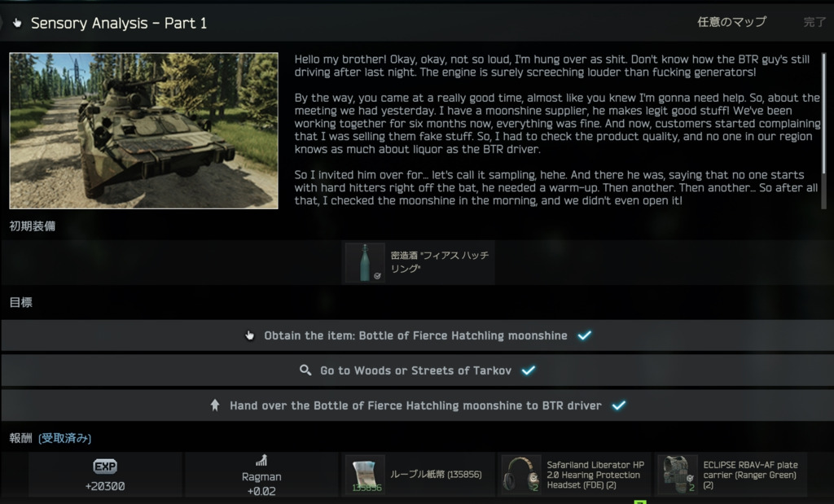Click the EXP reward icon
This screenshot has width=834, height=504.
[x=105, y=467]
